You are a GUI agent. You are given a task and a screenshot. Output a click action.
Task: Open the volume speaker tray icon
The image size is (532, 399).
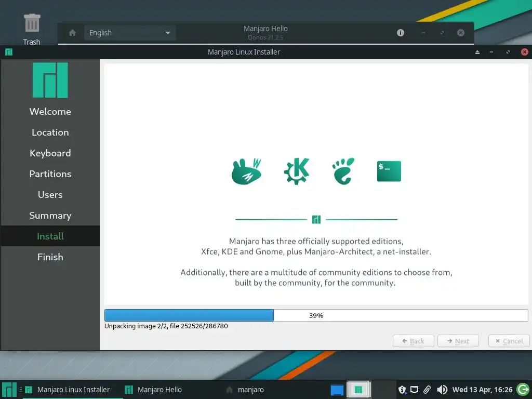click(442, 390)
